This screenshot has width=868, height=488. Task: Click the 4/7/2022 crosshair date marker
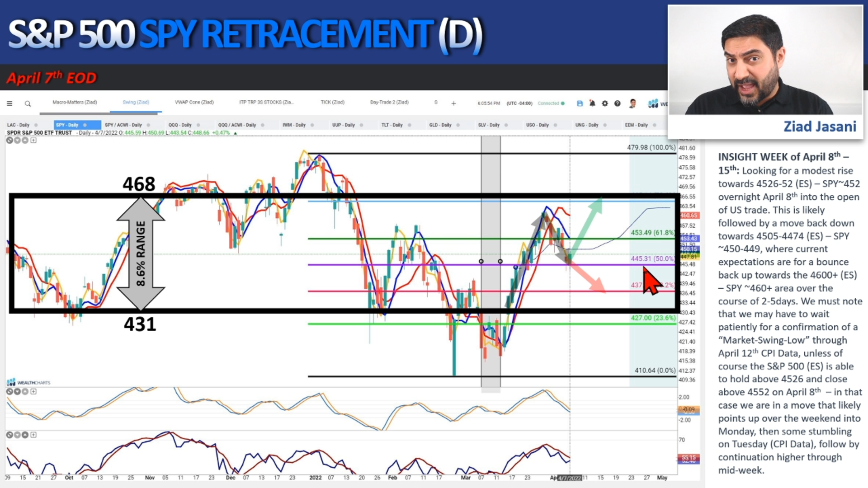[x=570, y=478]
